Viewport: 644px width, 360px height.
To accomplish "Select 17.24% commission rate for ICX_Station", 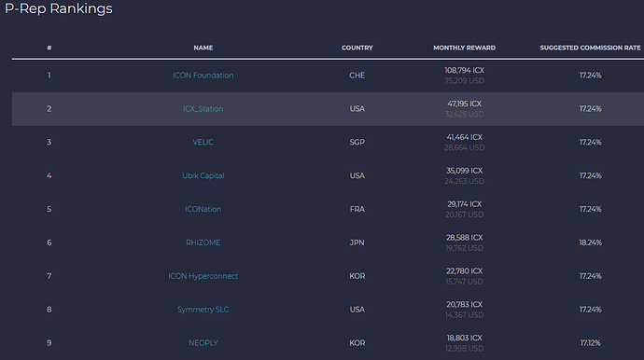I will pyautogui.click(x=590, y=109).
